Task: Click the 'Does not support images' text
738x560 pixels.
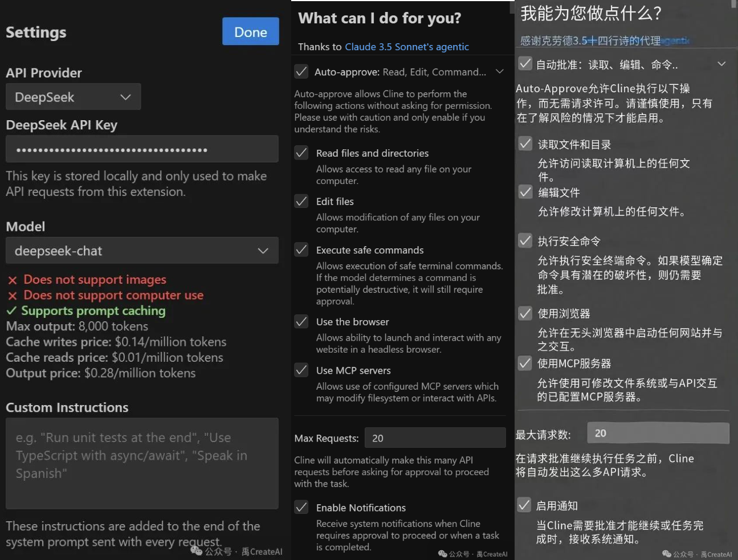Action: 95,280
